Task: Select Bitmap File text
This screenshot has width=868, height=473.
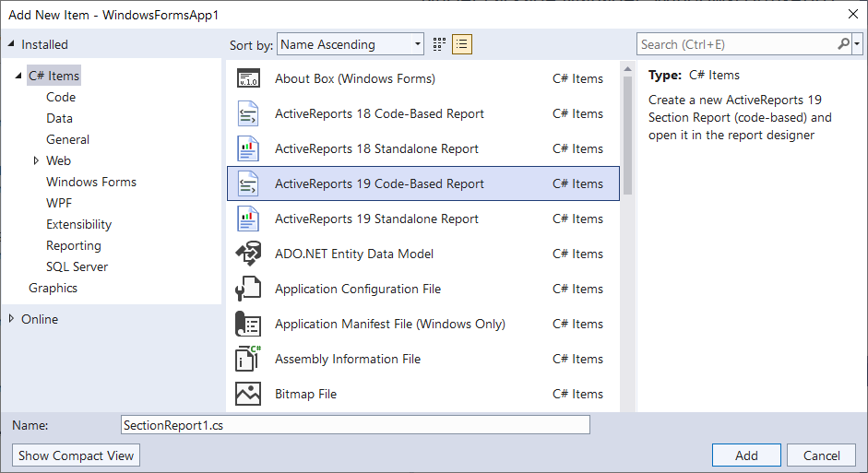Action: [305, 394]
